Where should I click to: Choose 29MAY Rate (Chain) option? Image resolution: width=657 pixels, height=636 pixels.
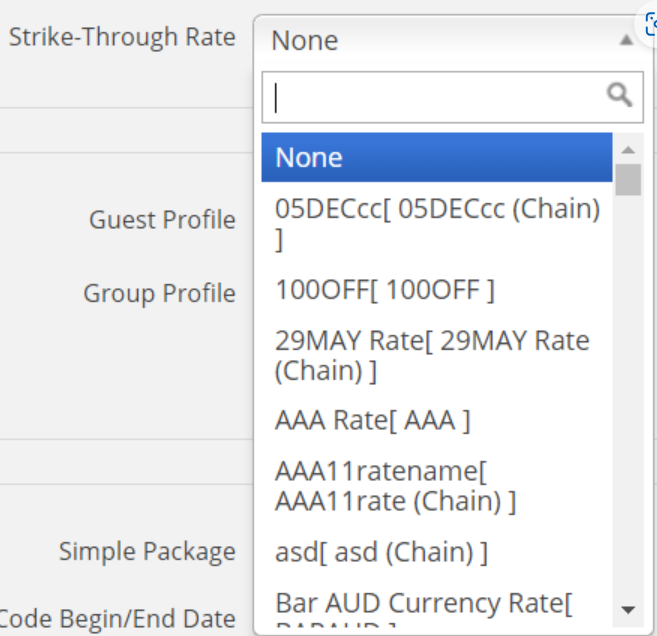point(437,355)
